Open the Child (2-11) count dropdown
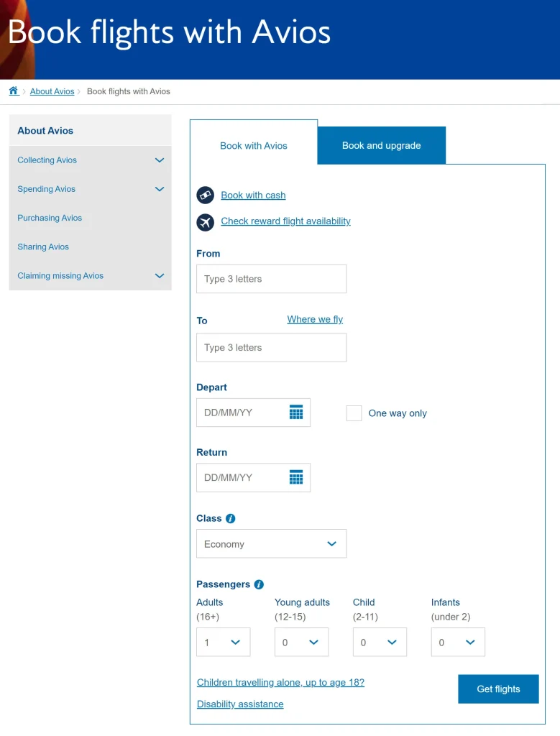This screenshot has width=560, height=736. [380, 642]
